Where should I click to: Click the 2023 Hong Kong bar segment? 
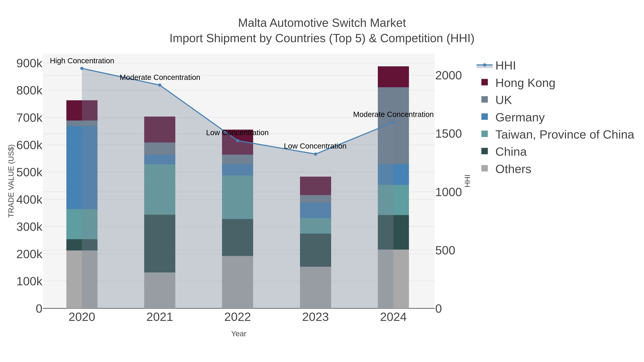click(x=316, y=186)
